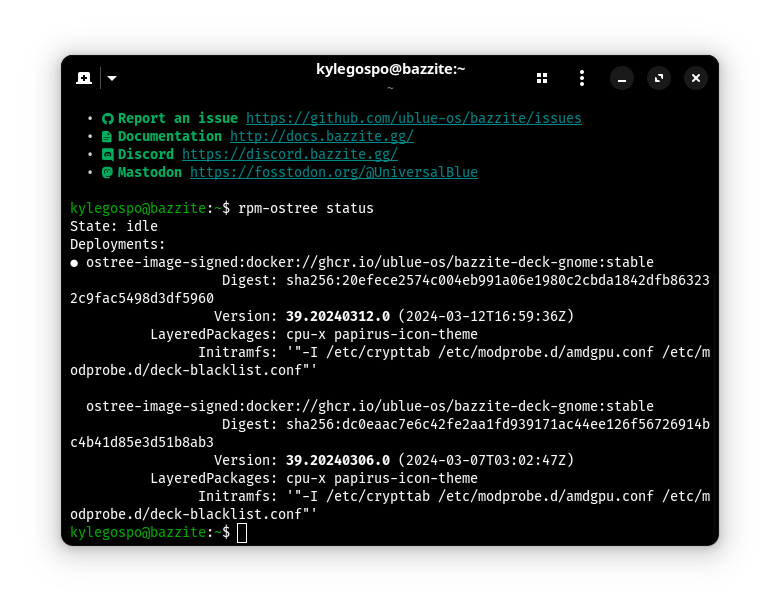Maximize the terminal window
Viewport: 780px width, 613px height.
click(659, 78)
